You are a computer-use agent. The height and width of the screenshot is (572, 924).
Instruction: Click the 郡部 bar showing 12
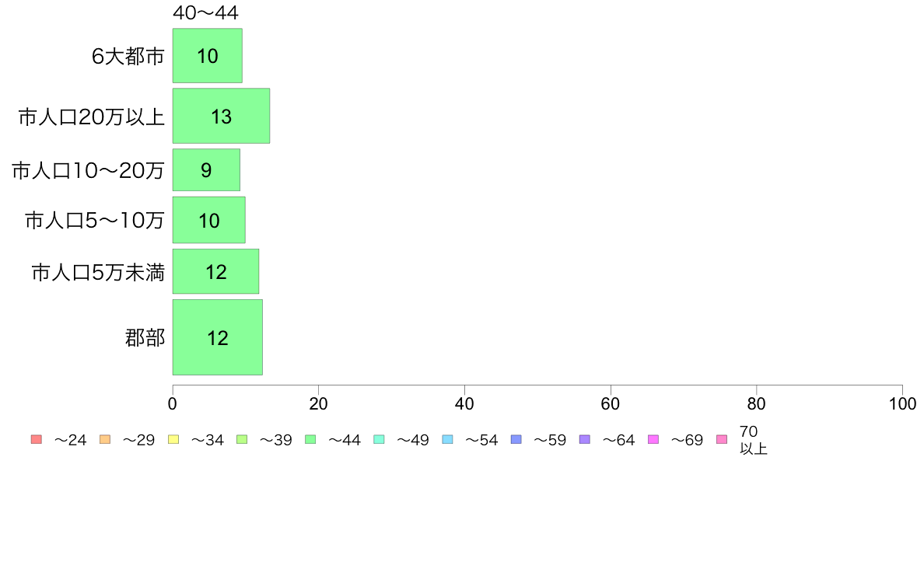point(218,337)
